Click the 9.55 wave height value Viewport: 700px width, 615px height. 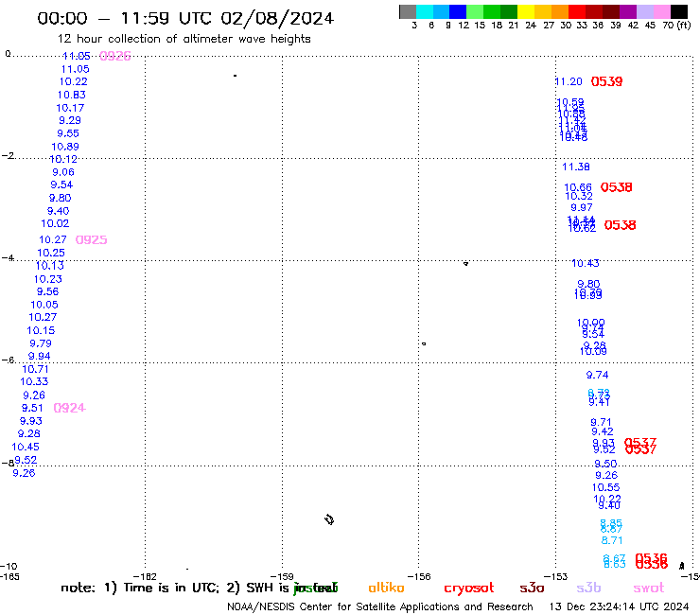coord(68,133)
